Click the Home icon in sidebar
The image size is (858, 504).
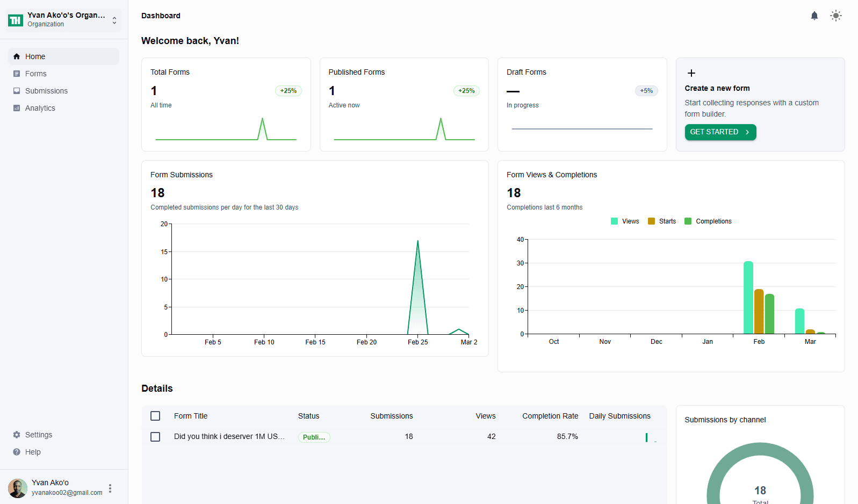pos(17,56)
